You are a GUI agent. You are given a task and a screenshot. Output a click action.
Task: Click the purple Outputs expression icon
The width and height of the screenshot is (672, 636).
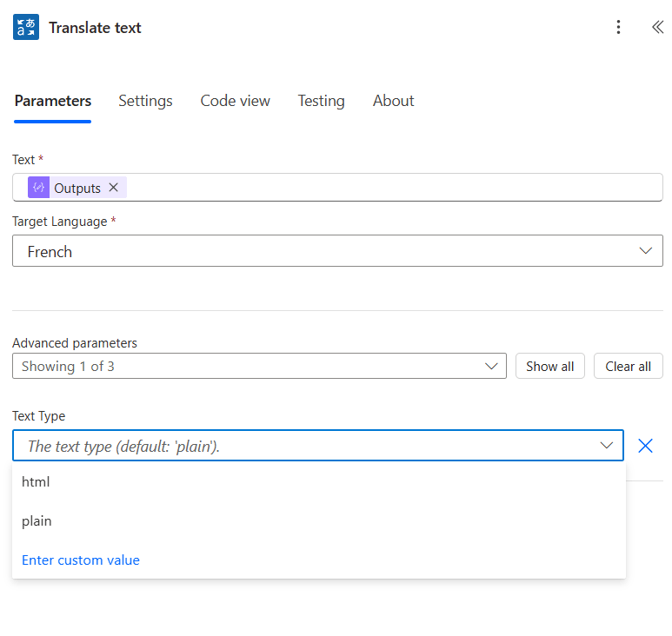[x=38, y=187]
